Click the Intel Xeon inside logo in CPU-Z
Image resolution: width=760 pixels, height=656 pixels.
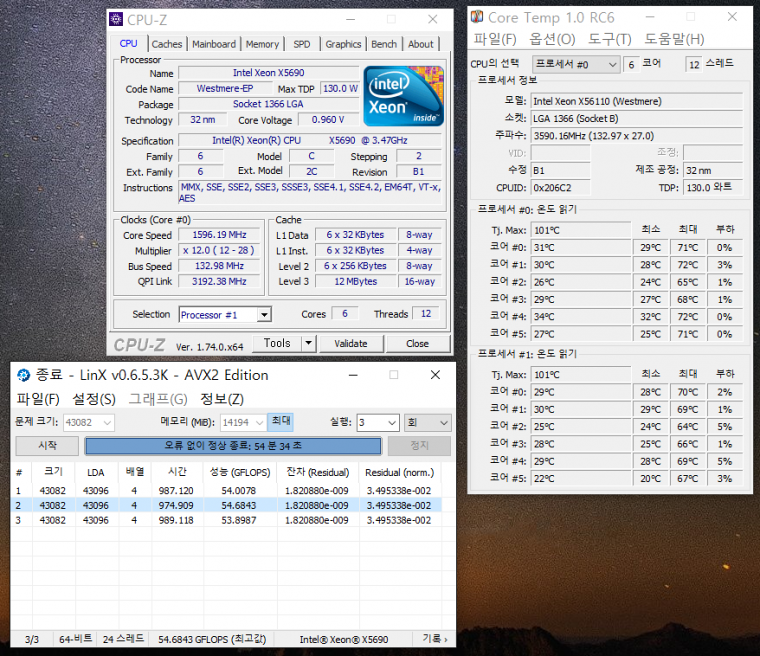pyautogui.click(x=403, y=96)
